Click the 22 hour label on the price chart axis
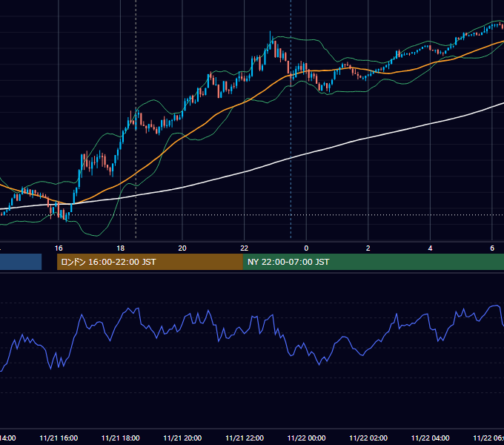The height and width of the screenshot is (445, 504). tap(245, 248)
